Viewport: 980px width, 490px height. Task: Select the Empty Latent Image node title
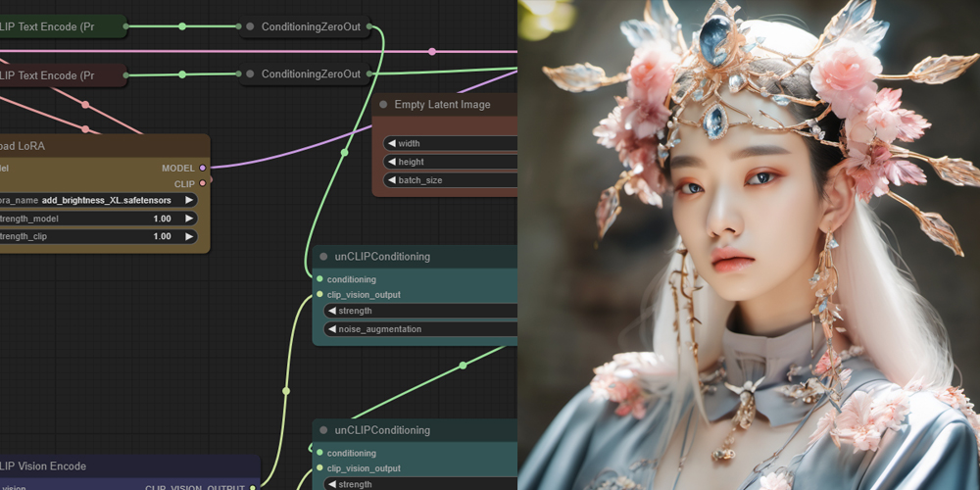pos(445,105)
